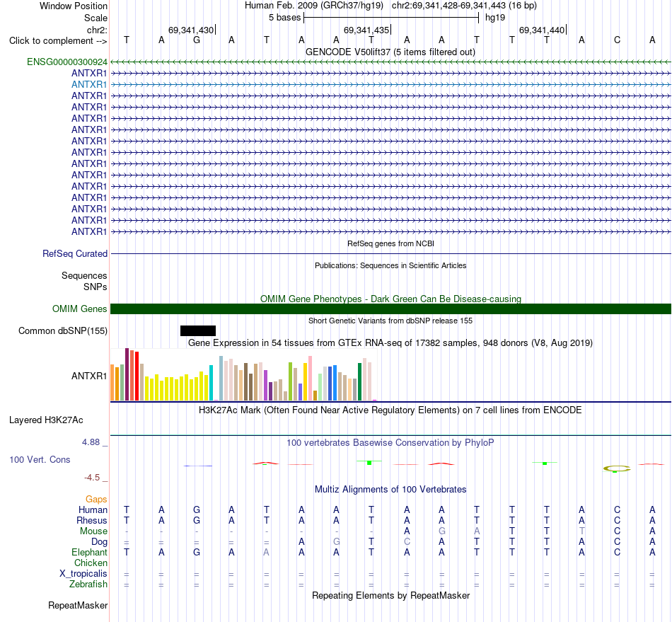Click Repeating Elements by RepeatMasker title
Image resolution: width=672 pixels, height=622 pixels.
tap(390, 595)
